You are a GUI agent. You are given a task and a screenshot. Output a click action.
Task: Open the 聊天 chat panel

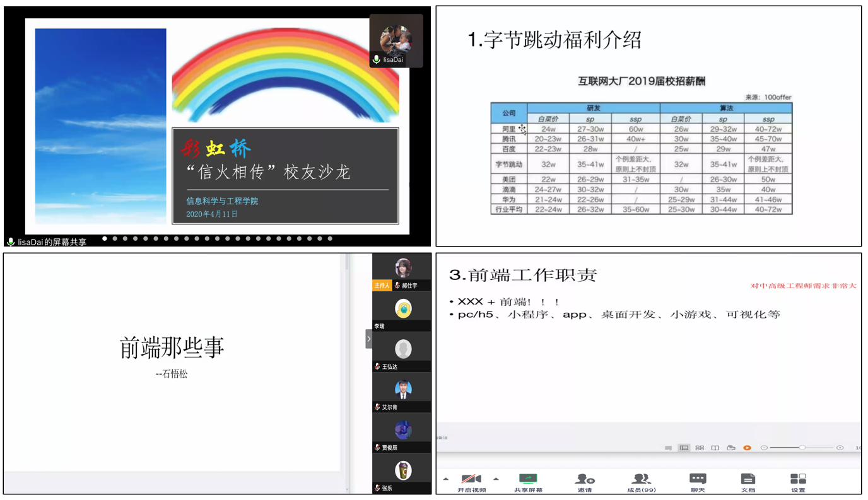click(698, 479)
